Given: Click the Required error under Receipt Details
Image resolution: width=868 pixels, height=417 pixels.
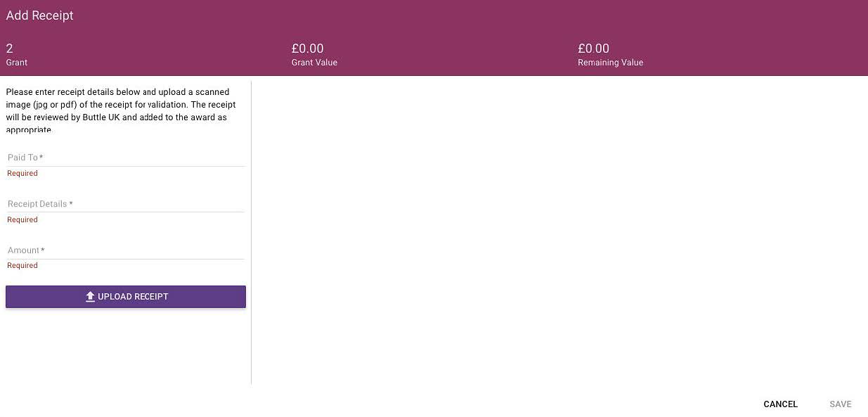Looking at the screenshot, I should pos(22,220).
